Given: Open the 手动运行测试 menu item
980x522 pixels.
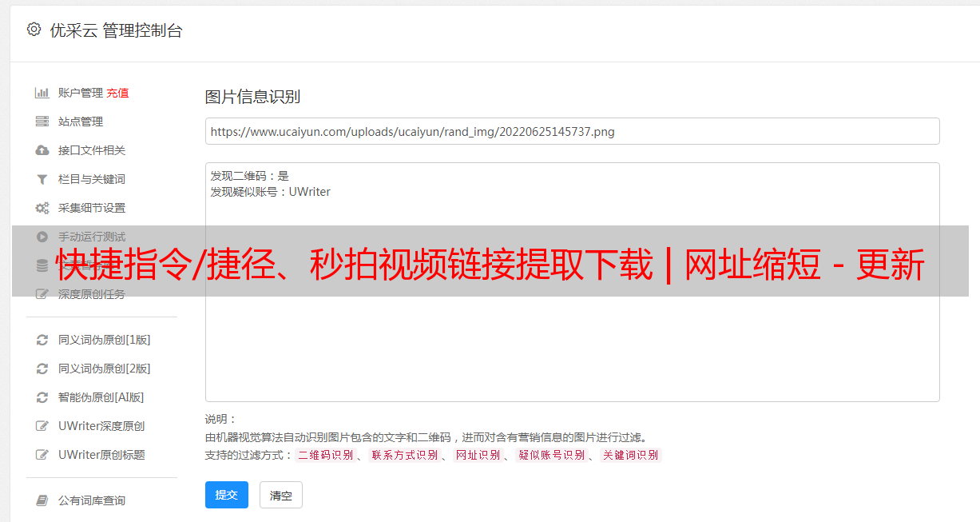Looking at the screenshot, I should point(92,237).
